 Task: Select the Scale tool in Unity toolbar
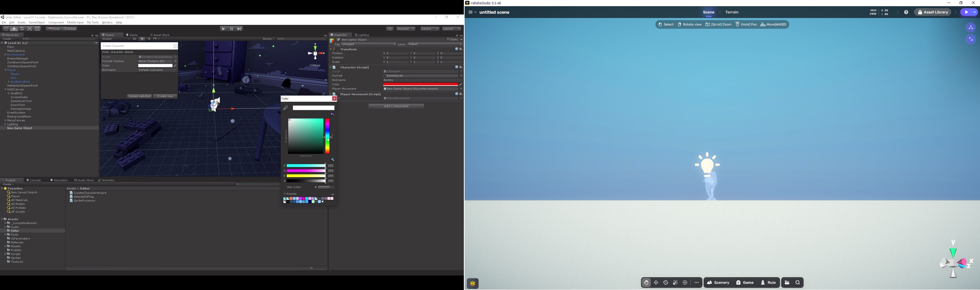(x=30, y=29)
